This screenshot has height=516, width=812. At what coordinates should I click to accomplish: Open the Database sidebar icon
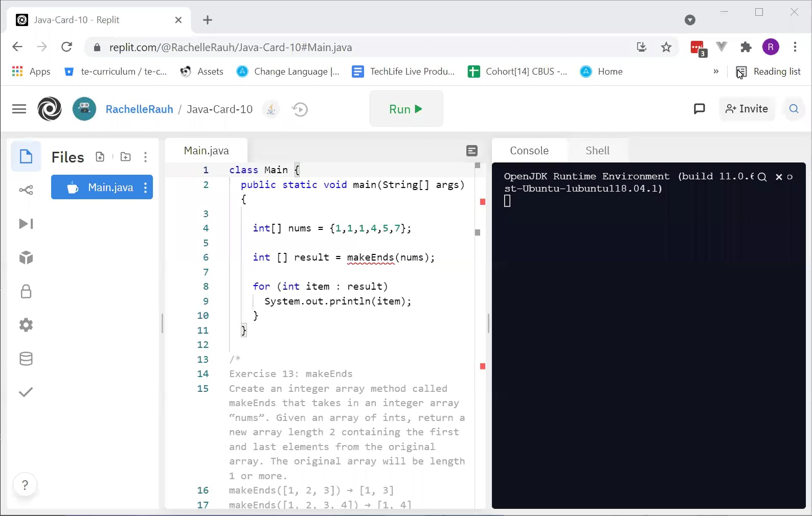[x=26, y=359]
